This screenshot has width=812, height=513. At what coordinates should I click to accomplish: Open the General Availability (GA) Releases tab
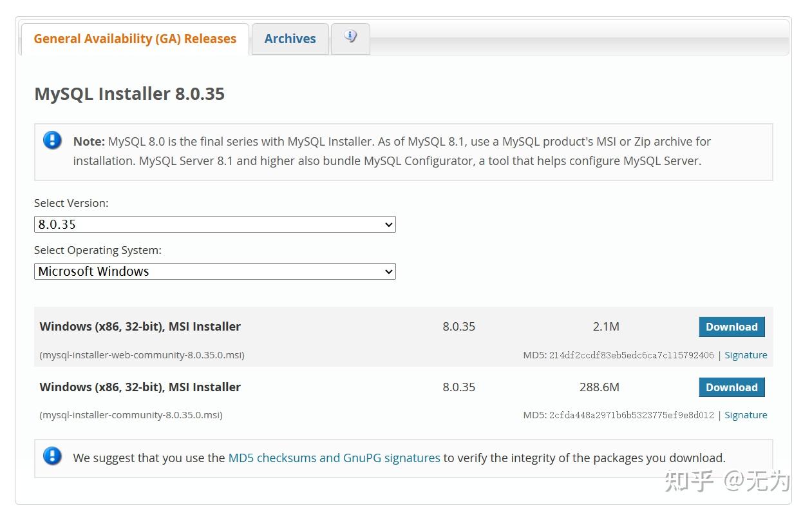click(x=135, y=39)
